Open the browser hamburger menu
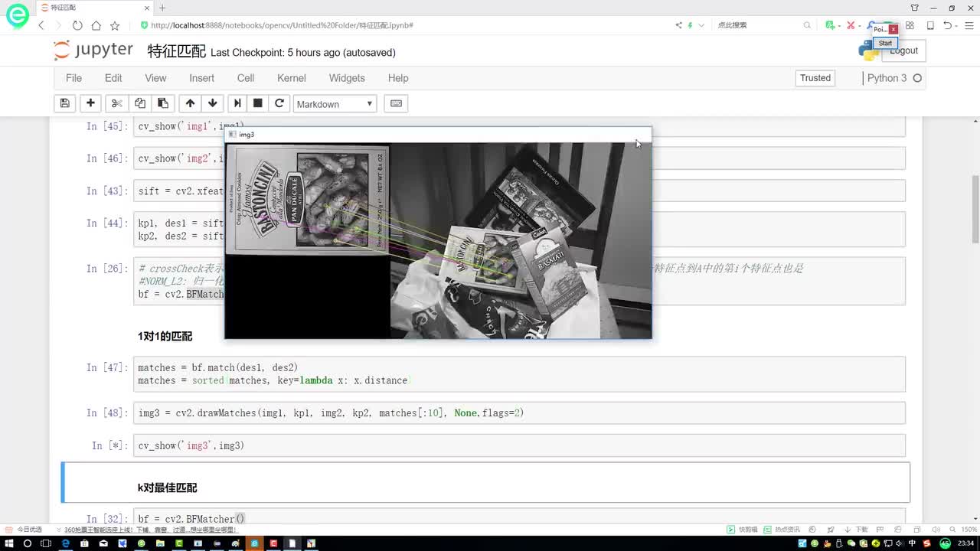The image size is (980, 551). pos(970,25)
